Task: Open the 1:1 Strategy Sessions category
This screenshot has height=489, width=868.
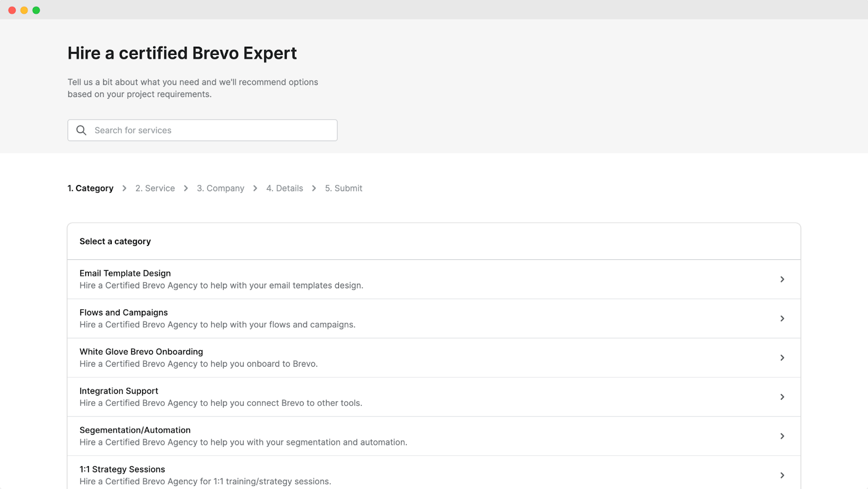Action: coord(434,473)
